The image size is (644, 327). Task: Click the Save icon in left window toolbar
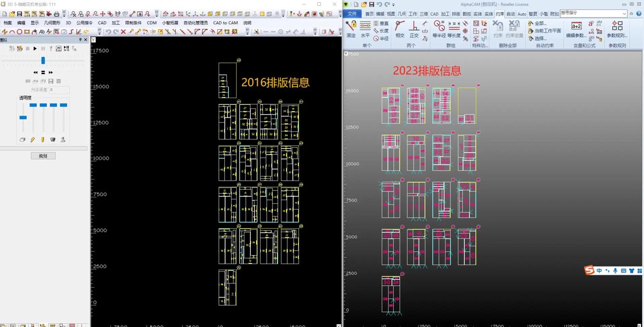[x=19, y=14]
